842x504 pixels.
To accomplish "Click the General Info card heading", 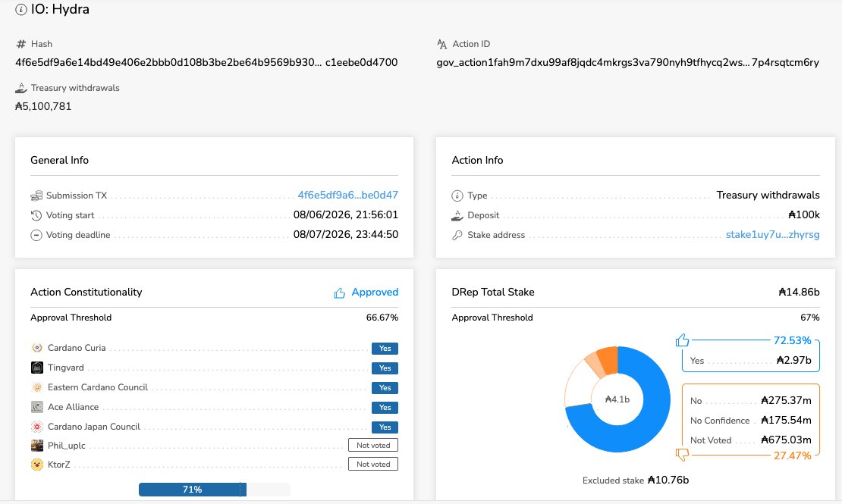I will [60, 160].
